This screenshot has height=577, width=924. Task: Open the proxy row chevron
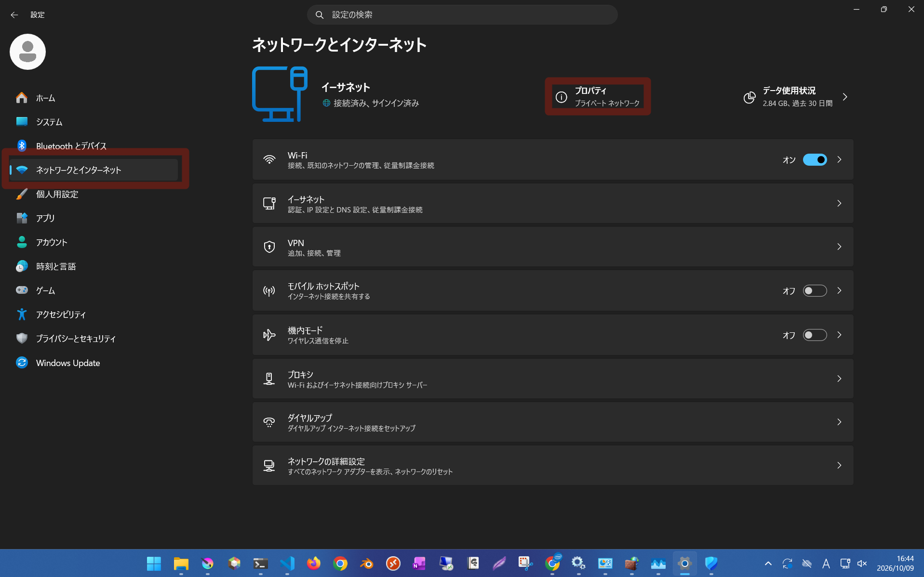point(839,379)
